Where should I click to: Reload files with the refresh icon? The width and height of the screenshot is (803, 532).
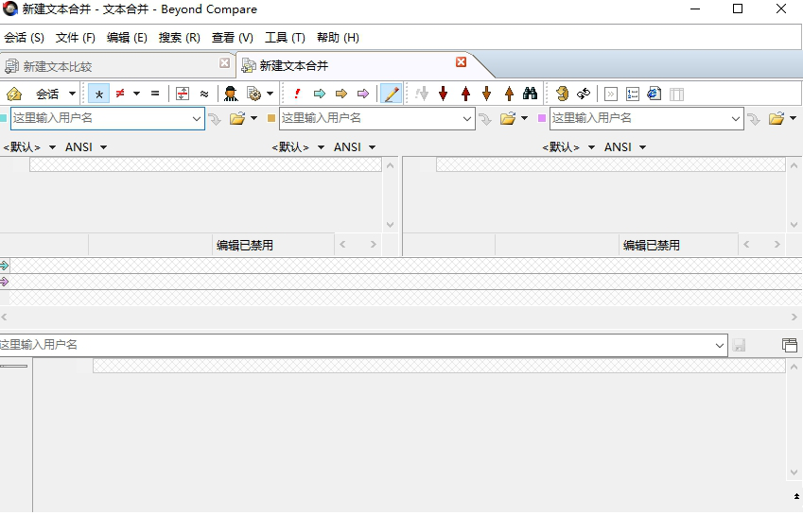coord(563,94)
